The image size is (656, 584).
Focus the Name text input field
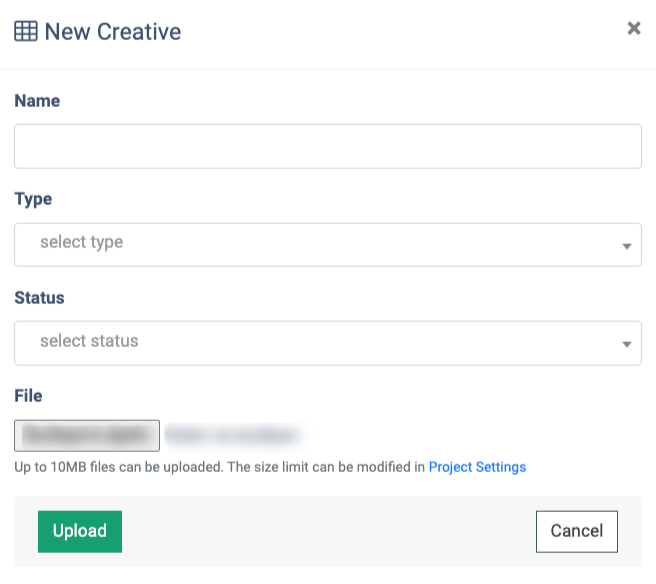pyautogui.click(x=327, y=146)
